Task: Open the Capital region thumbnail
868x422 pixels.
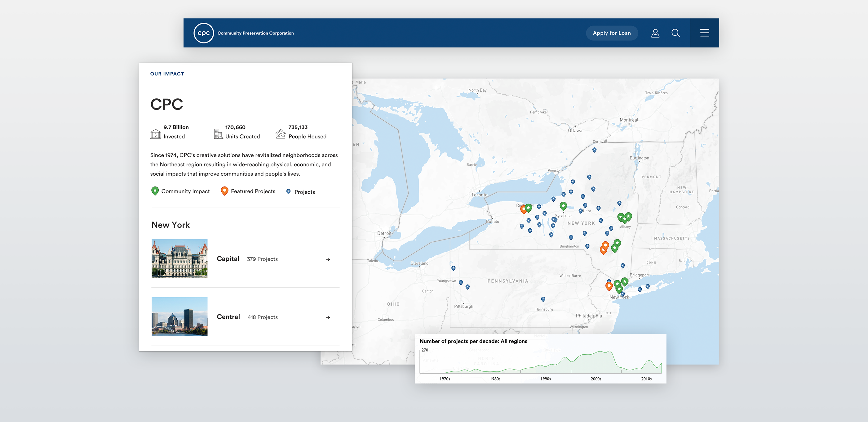Action: coord(179,258)
